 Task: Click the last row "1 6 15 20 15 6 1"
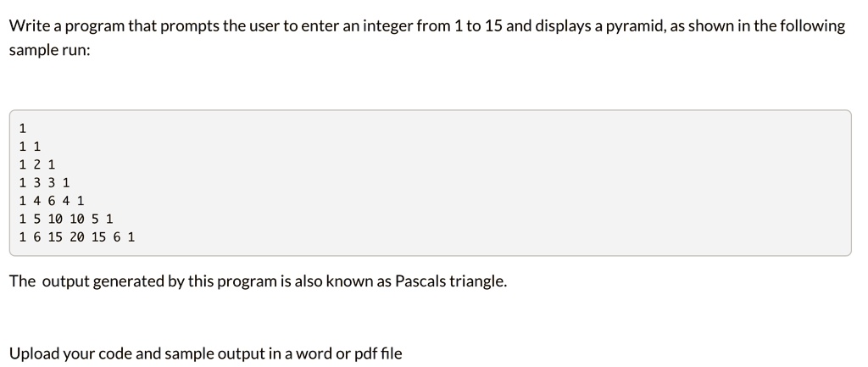pyautogui.click(x=77, y=237)
